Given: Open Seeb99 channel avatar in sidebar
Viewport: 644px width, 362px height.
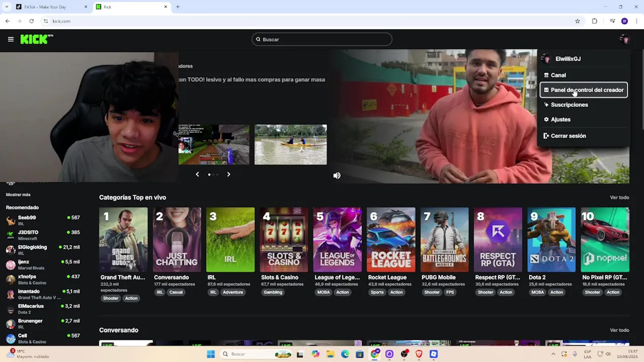Looking at the screenshot, I should point(11,220).
